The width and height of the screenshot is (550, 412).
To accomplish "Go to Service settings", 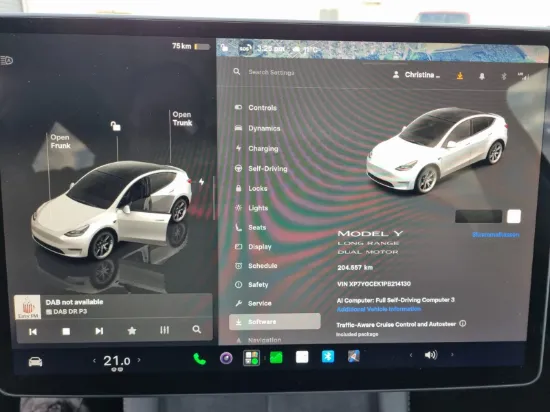I will pyautogui.click(x=260, y=303).
